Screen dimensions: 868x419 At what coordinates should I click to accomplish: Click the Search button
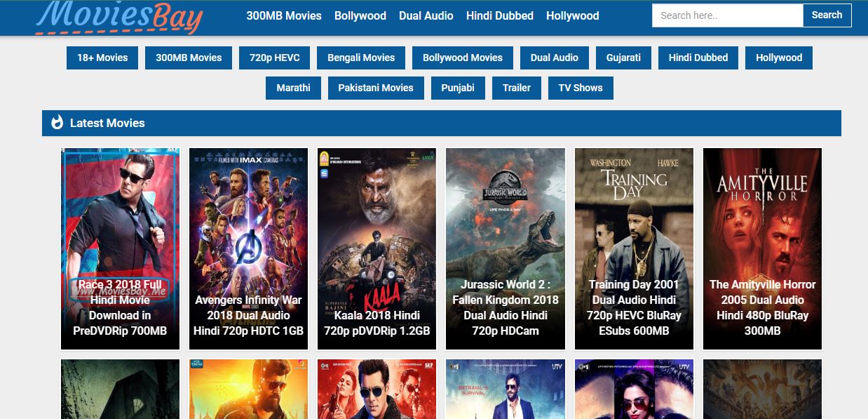(x=827, y=15)
